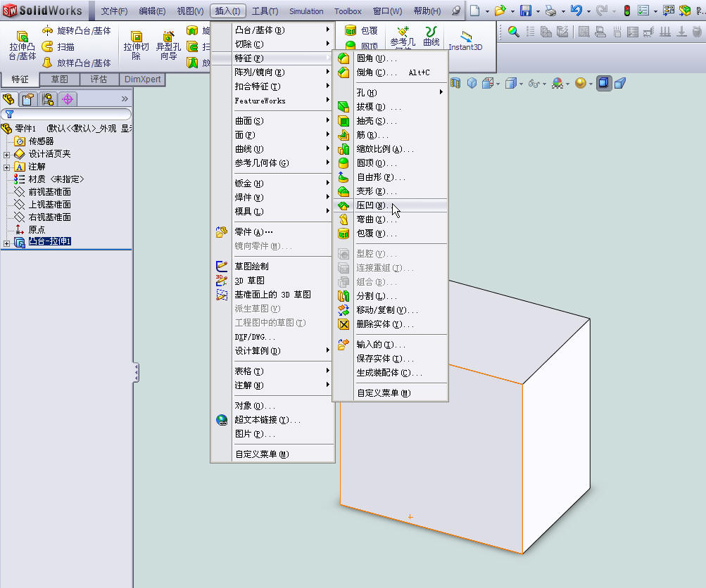
Task: Switch to 评估 evaluate tab
Action: pos(99,79)
